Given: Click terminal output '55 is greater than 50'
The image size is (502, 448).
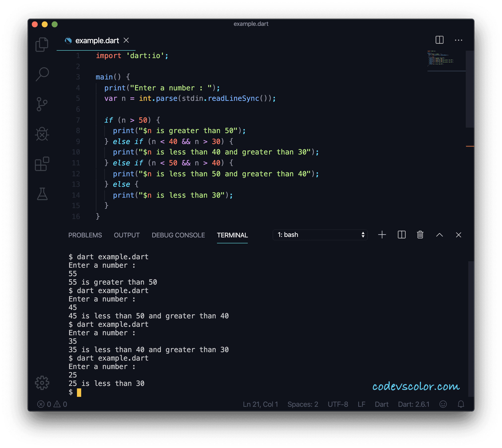Looking at the screenshot, I should click(113, 282).
